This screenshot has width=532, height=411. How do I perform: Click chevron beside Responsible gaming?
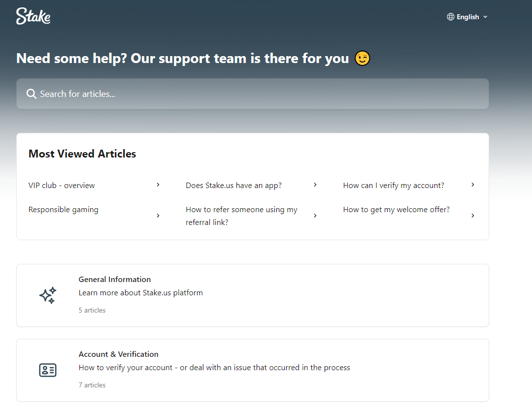(158, 216)
